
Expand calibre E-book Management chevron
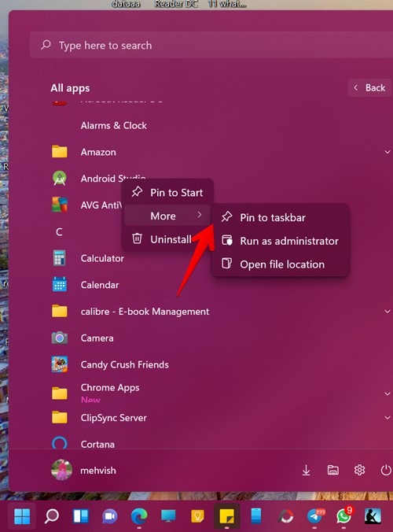tap(387, 311)
